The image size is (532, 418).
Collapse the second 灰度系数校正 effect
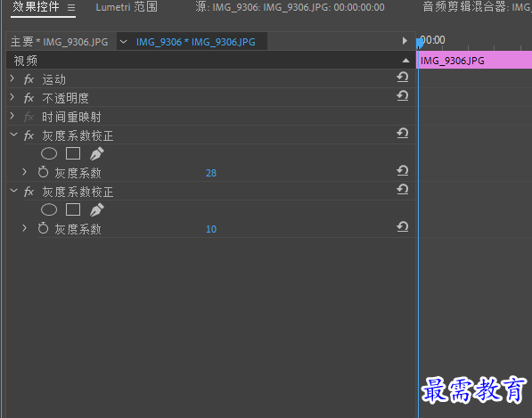pyautogui.click(x=13, y=191)
